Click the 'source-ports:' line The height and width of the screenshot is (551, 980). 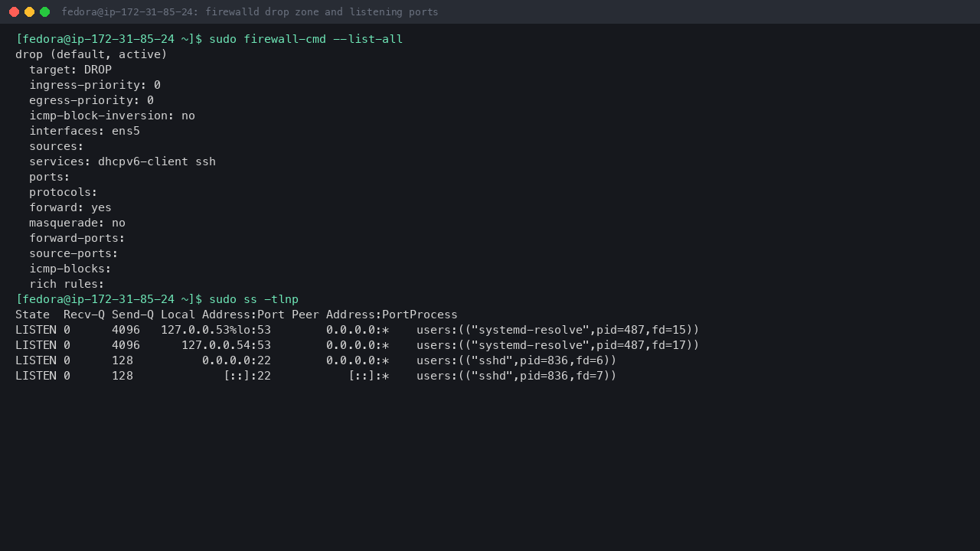pos(73,253)
